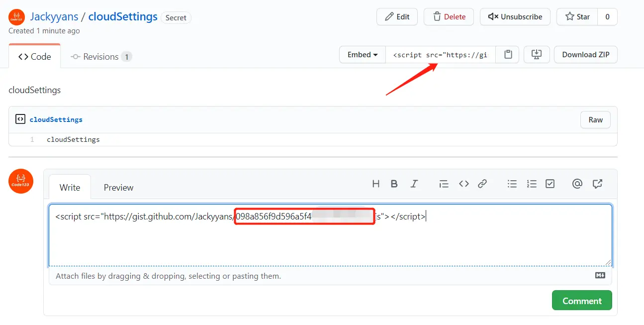The image size is (644, 325).
Task: View the Raw file content
Action: tap(595, 119)
